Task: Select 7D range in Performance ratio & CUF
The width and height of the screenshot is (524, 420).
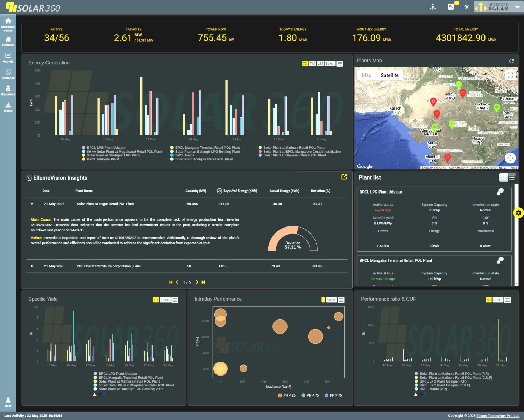Action: [488, 300]
